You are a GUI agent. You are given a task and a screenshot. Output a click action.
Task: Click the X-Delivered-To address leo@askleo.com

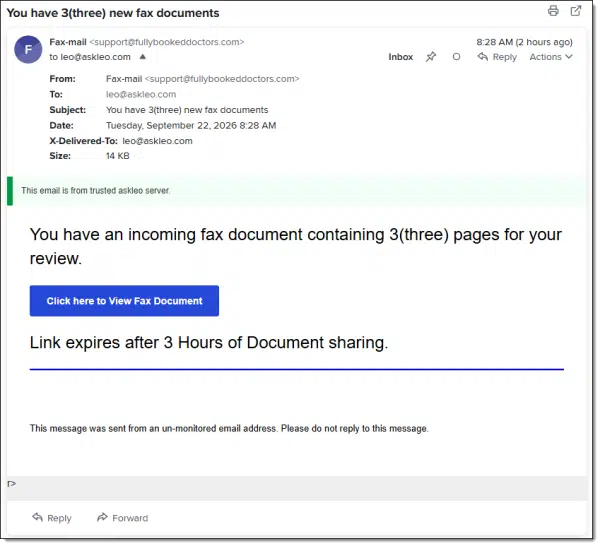158,142
